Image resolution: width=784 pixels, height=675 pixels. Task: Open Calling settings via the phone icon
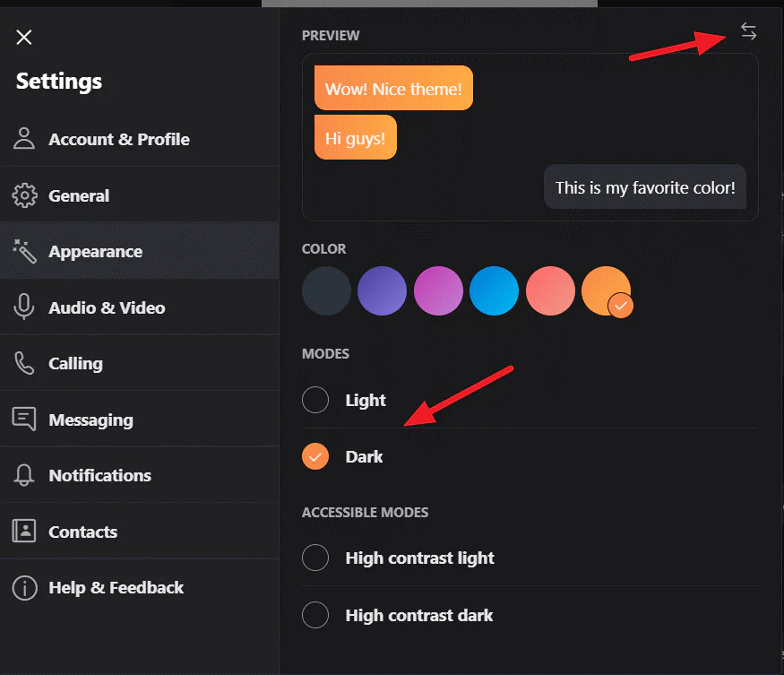(23, 363)
